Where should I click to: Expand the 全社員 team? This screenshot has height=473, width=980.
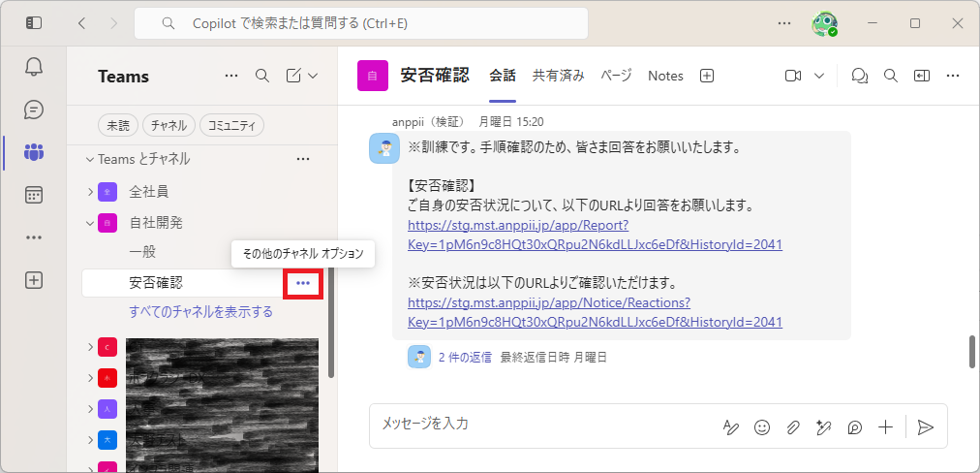click(x=90, y=191)
